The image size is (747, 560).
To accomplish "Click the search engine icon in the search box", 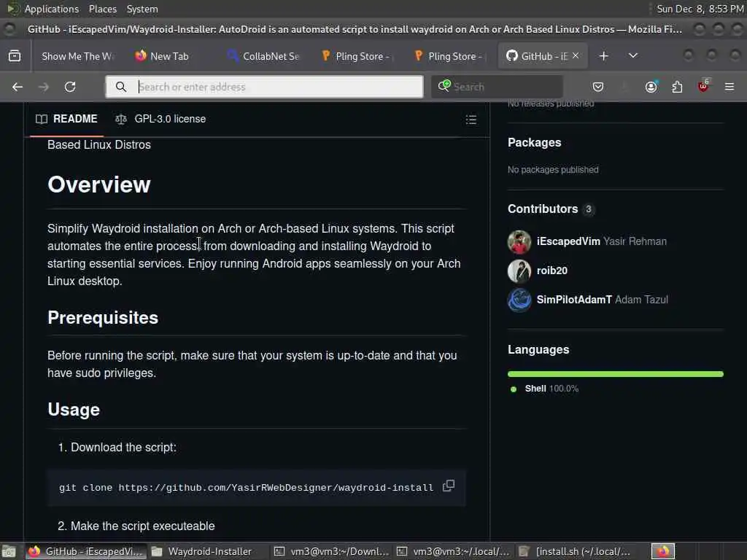I will (444, 86).
